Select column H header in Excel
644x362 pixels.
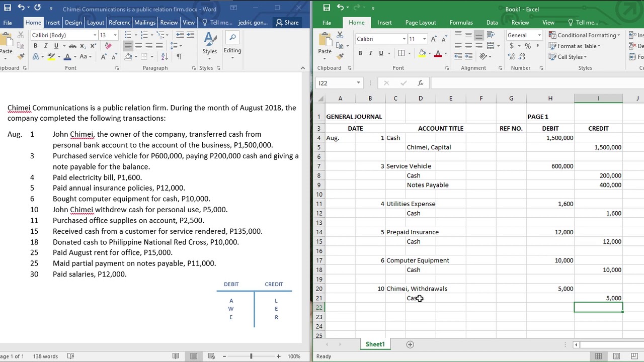pos(550,99)
